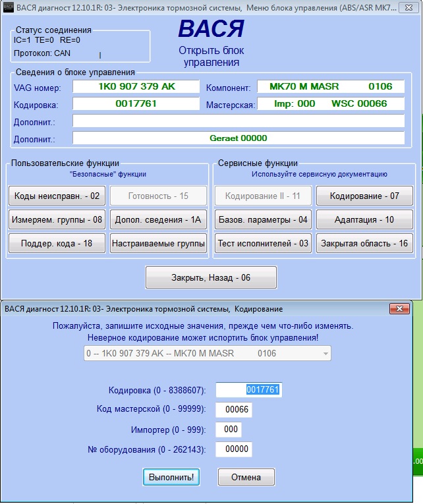Click Поддер. кода - 18 button
423x504 pixels.
click(57, 243)
